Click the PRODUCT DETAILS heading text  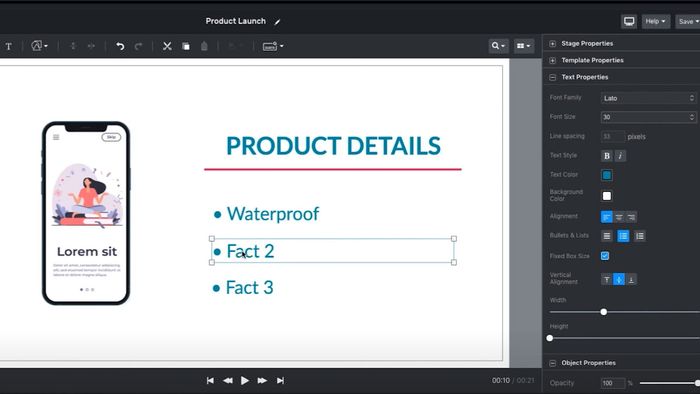333,146
